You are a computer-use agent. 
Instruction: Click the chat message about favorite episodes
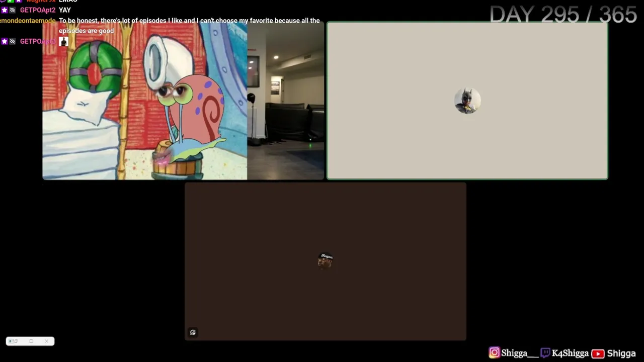coord(189,26)
